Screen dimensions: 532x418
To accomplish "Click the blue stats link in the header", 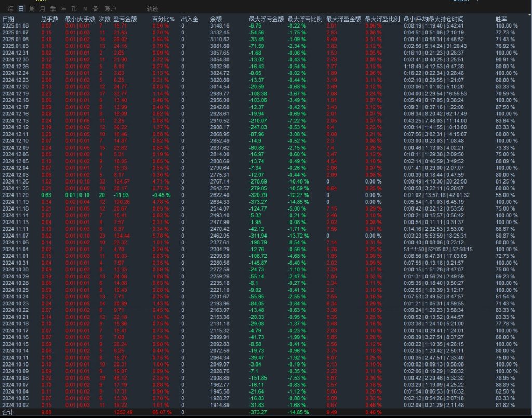I will click(x=457, y=2).
